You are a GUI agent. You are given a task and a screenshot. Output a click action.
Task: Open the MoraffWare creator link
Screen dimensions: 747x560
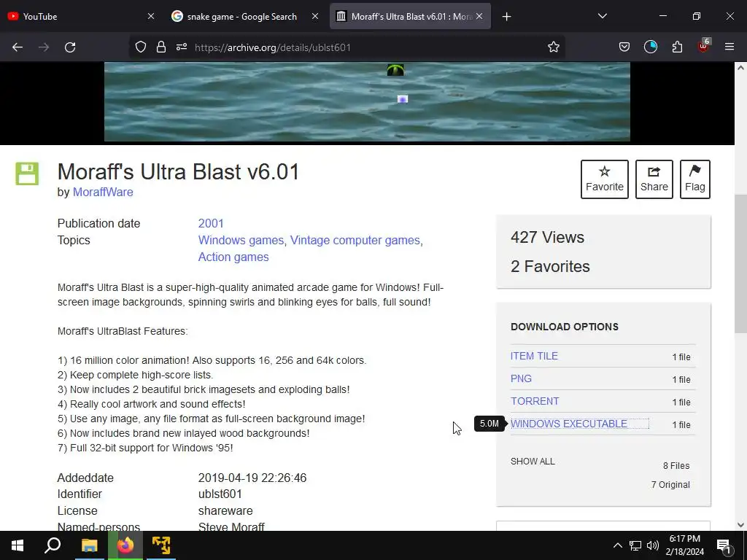[x=103, y=192]
